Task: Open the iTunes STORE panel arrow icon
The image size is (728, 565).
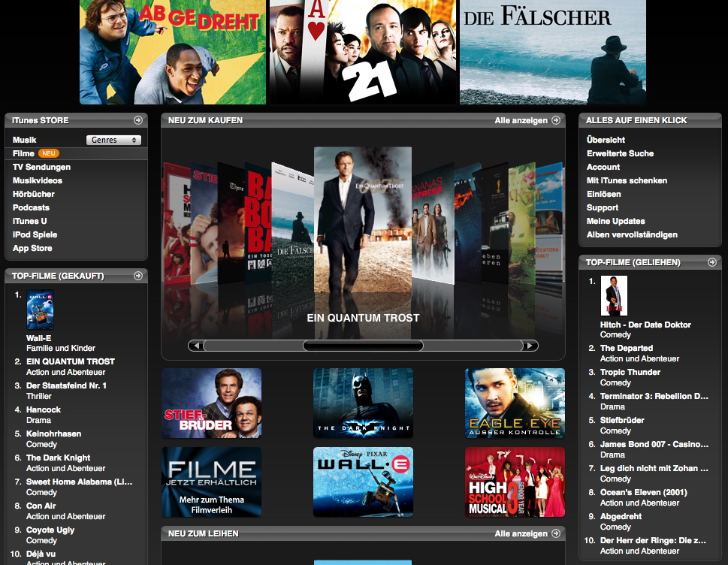Action: [138, 120]
